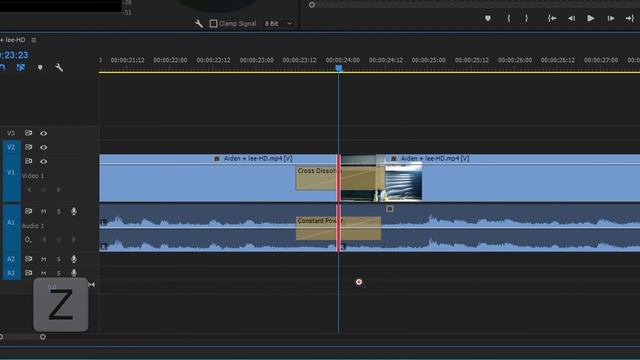Screen dimensions: 640x360
Task: Mute the A2 track
Action: click(43, 259)
